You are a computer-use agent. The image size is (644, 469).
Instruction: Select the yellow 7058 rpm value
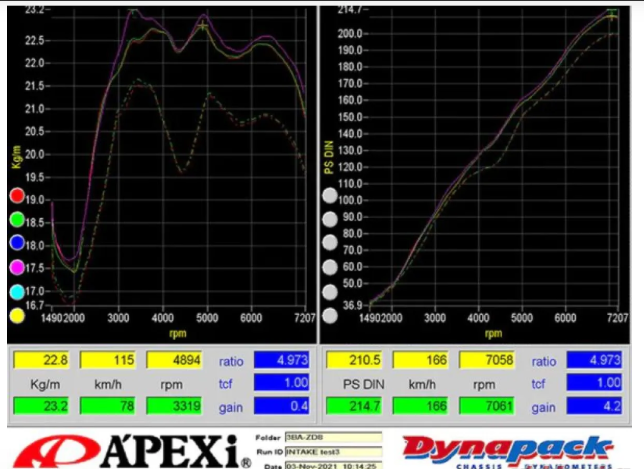tap(487, 360)
